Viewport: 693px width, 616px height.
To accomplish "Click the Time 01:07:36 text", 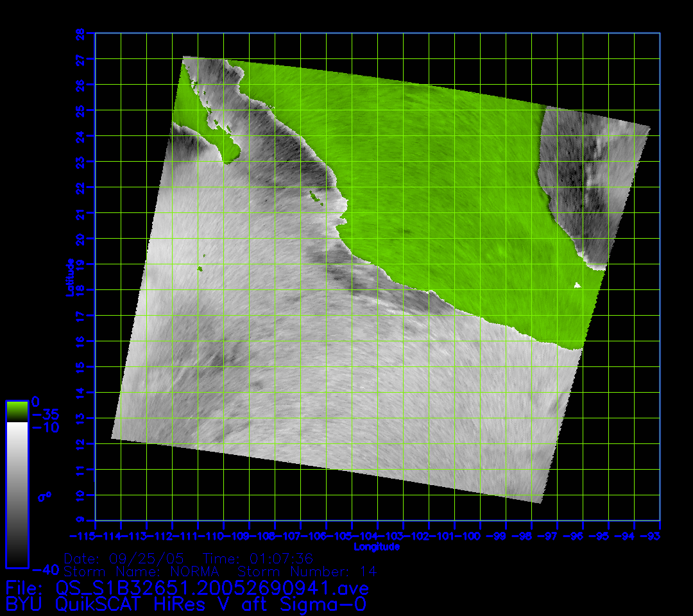I will (x=257, y=558).
